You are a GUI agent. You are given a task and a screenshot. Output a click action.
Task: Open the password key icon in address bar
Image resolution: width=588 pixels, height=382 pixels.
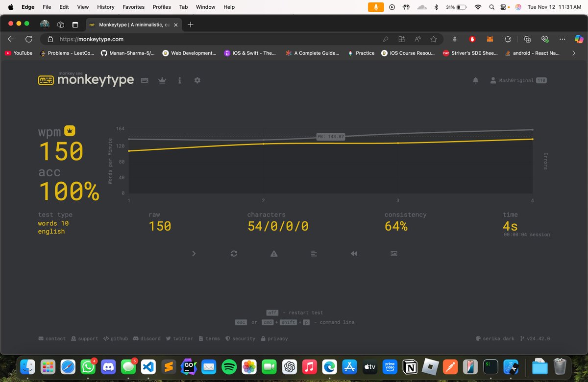pyautogui.click(x=386, y=39)
